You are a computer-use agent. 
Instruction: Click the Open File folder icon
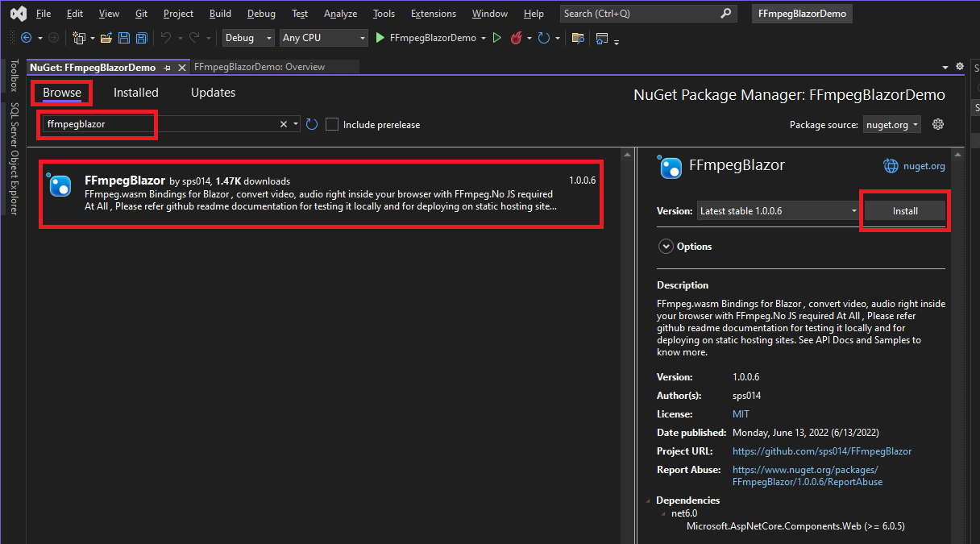106,38
